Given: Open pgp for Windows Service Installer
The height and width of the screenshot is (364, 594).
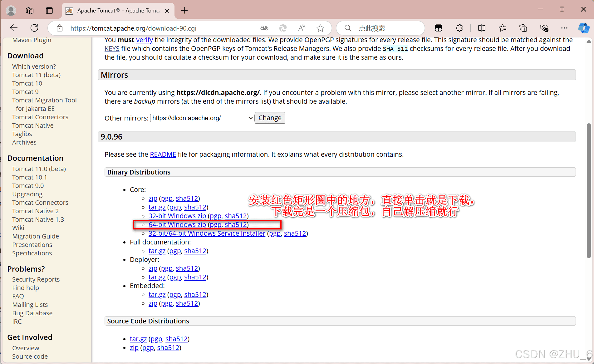Looking at the screenshot, I should (x=275, y=234).
